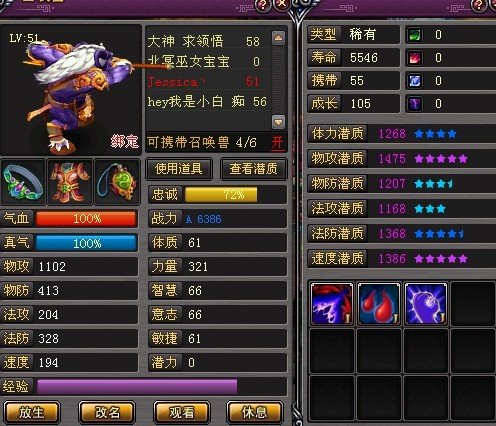
Task: Click the summon list up arrow
Action: tap(278, 38)
